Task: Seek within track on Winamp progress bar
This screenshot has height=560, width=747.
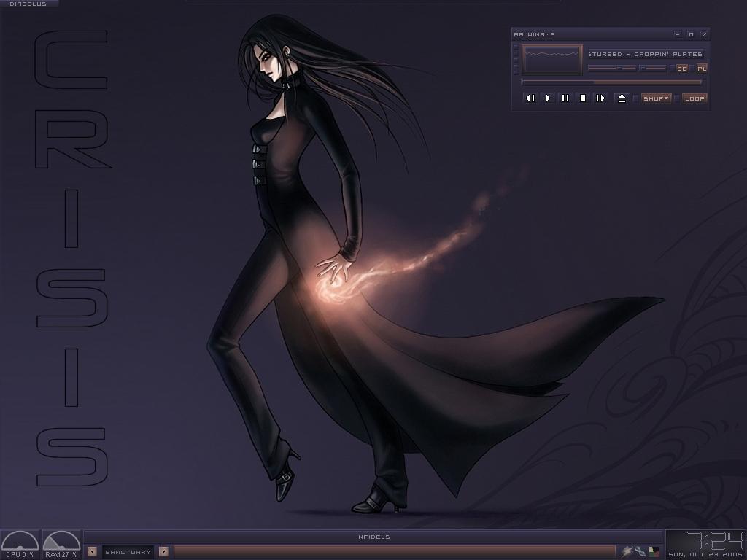Action: point(612,82)
